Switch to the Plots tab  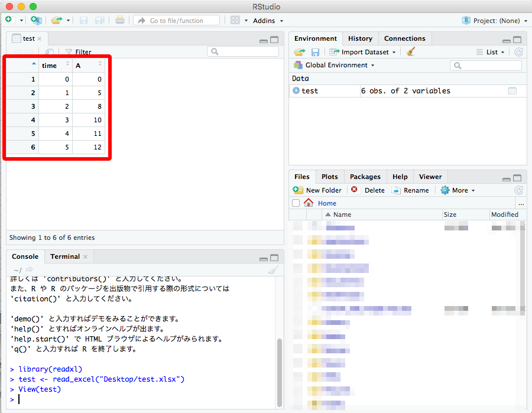329,177
